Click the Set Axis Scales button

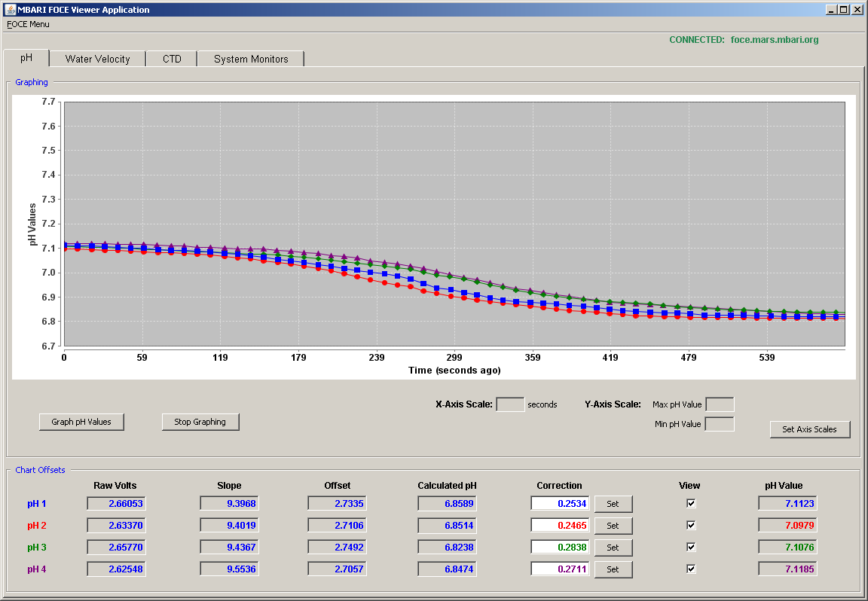point(810,429)
